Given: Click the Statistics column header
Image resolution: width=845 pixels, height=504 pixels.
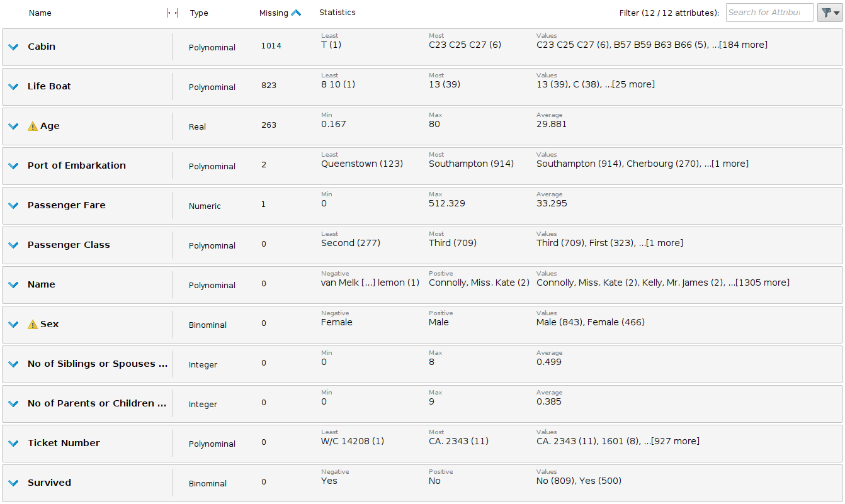Looking at the screenshot, I should tap(337, 13).
